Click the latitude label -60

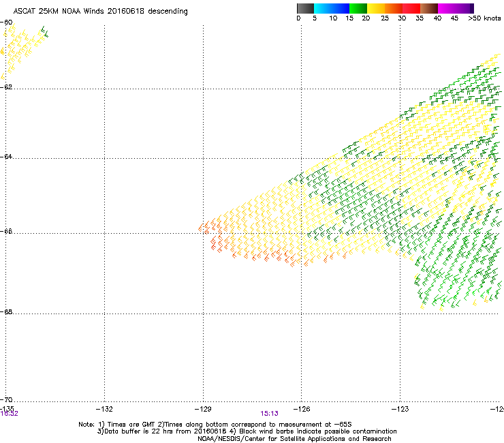click(x=6, y=22)
